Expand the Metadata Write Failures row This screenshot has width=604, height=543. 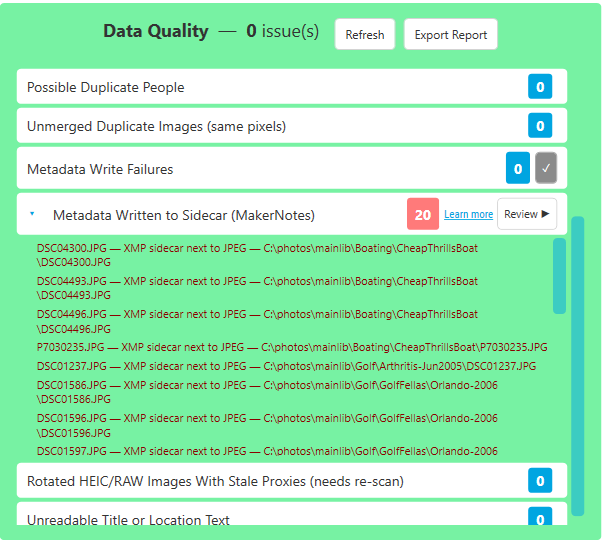coord(292,168)
